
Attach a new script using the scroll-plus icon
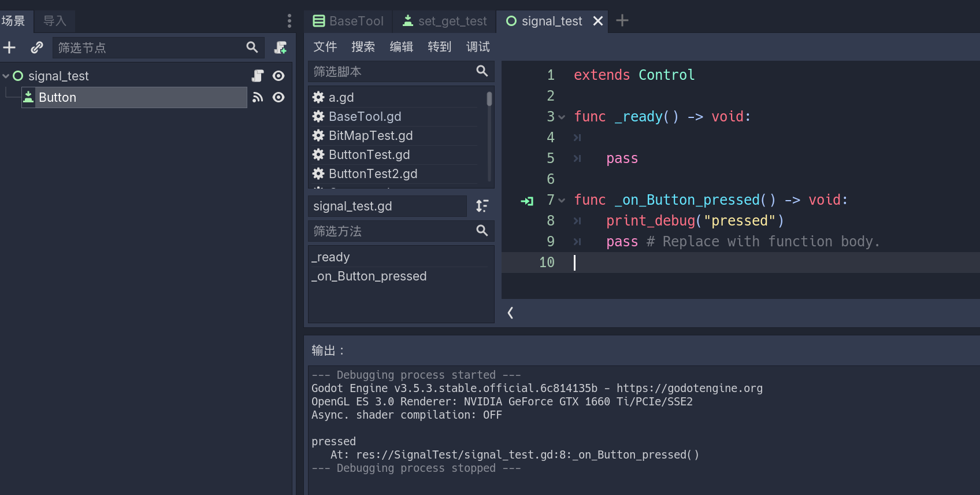click(280, 47)
